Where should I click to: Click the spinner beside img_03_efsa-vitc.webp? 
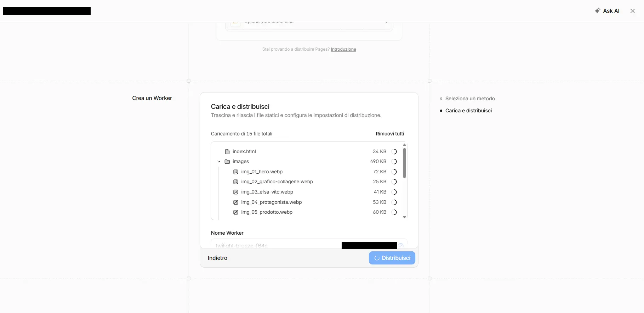(x=394, y=192)
